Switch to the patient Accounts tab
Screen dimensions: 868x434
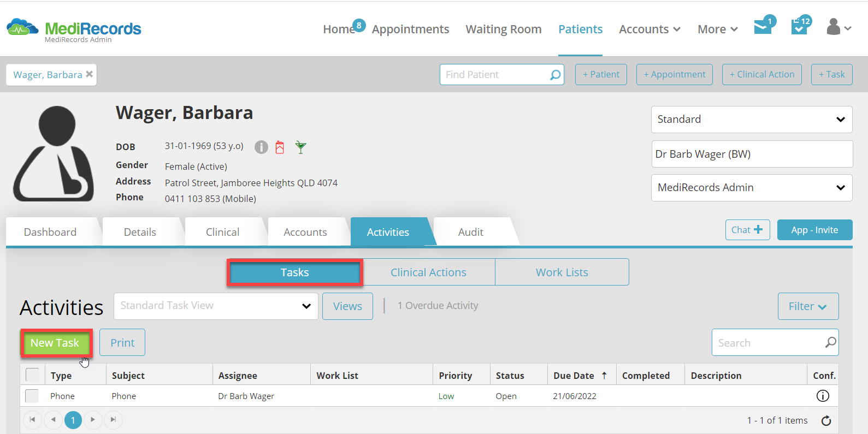click(305, 232)
